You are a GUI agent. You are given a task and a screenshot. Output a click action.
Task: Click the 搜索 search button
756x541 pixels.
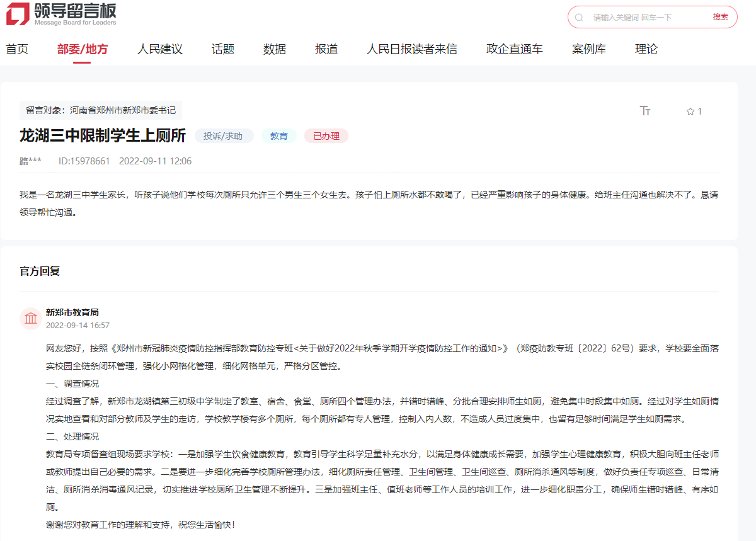[720, 17]
